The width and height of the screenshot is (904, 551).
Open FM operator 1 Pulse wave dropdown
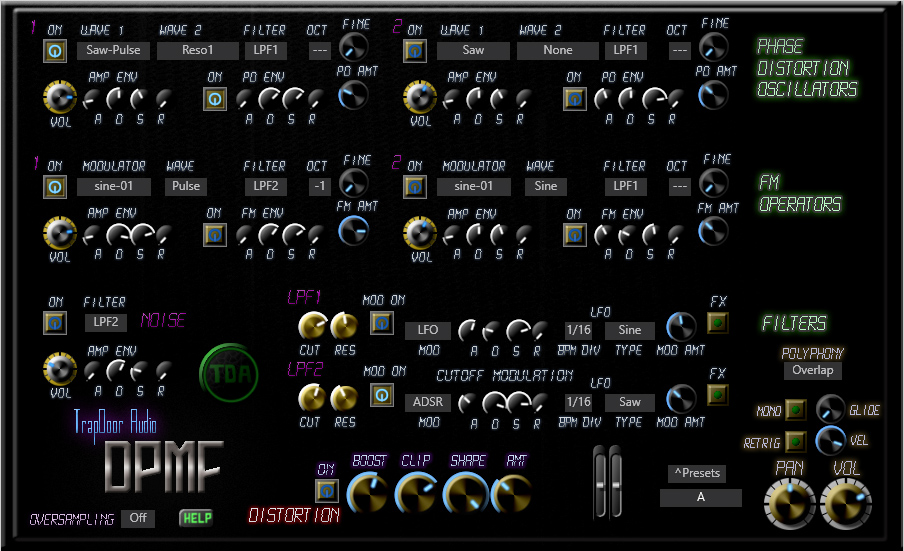pyautogui.click(x=186, y=186)
